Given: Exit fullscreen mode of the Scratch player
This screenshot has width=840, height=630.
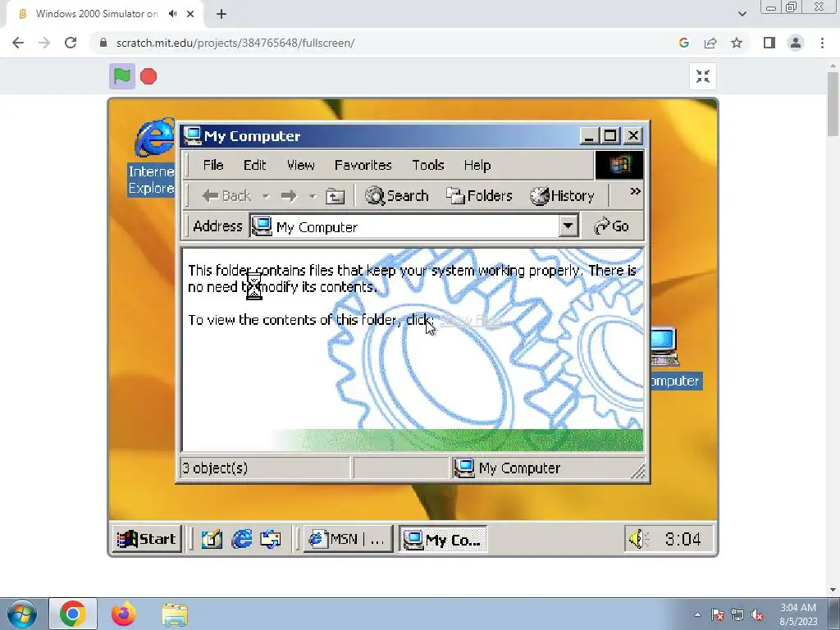Looking at the screenshot, I should click(703, 76).
